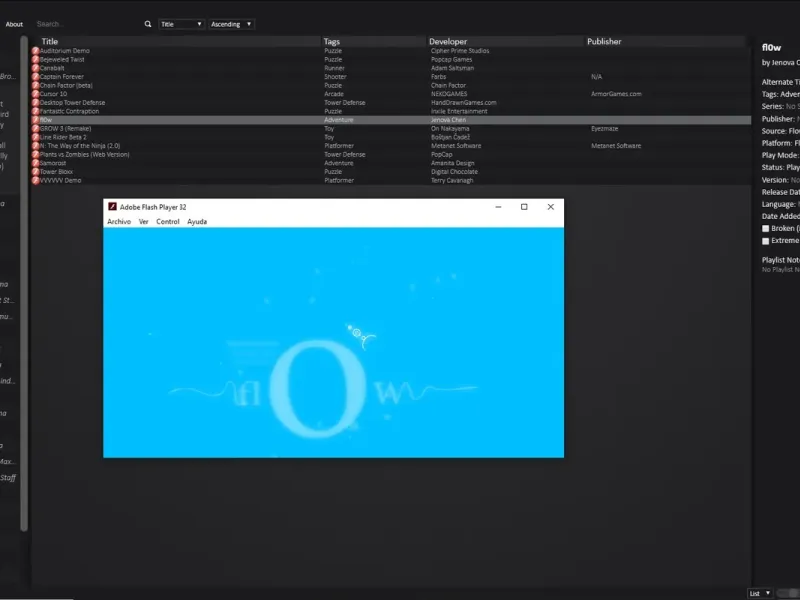Viewport: 800px width, 600px height.
Task: Select the Bejeweled Twist title
Action: click(62, 59)
